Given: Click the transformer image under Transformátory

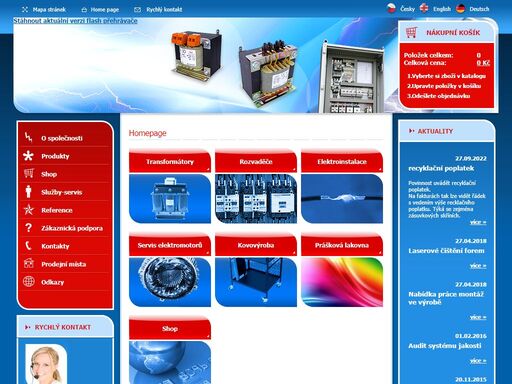Looking at the screenshot, I should 170,198.
